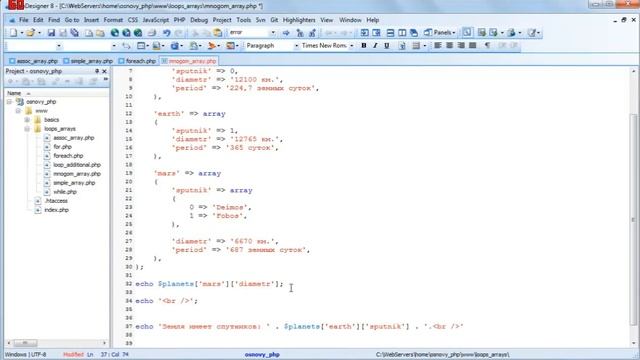
Task: Switch to assoc_array.php tab
Action: [x=33, y=61]
